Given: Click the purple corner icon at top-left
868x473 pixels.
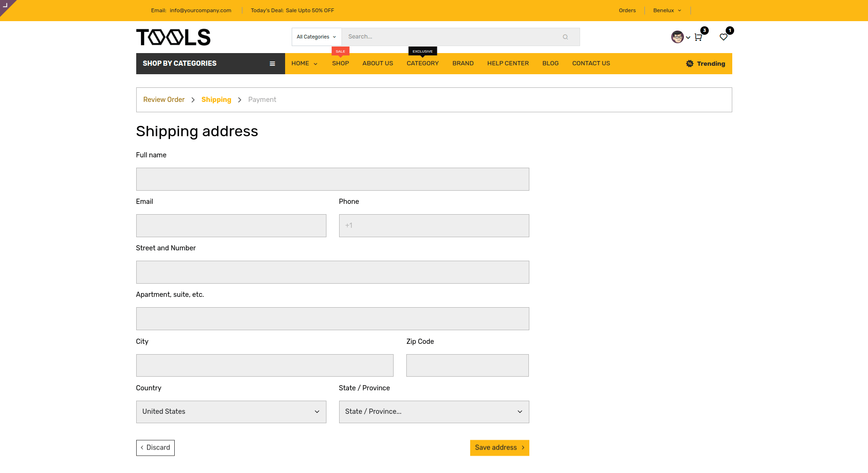Looking at the screenshot, I should 5,5.
